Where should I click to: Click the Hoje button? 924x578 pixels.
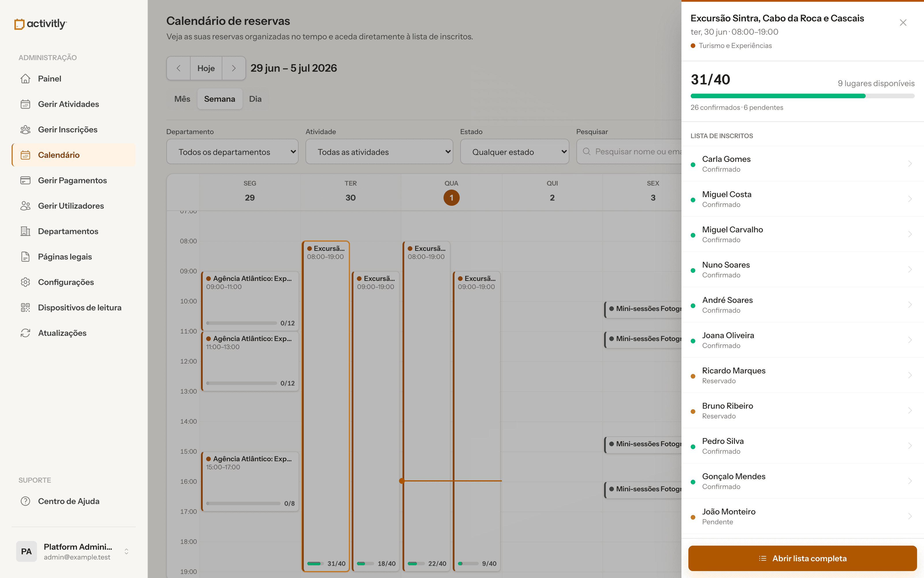(x=206, y=68)
